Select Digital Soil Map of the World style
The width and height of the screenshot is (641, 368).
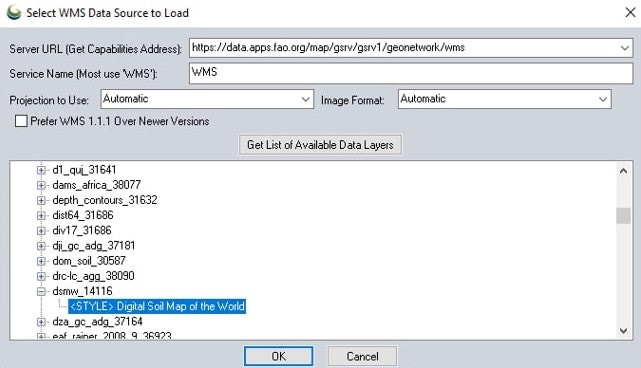point(157,306)
